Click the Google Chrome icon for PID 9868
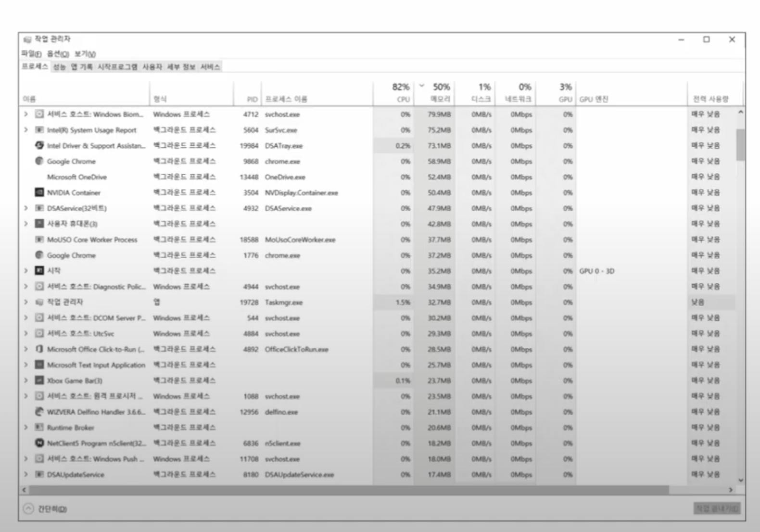 point(39,161)
